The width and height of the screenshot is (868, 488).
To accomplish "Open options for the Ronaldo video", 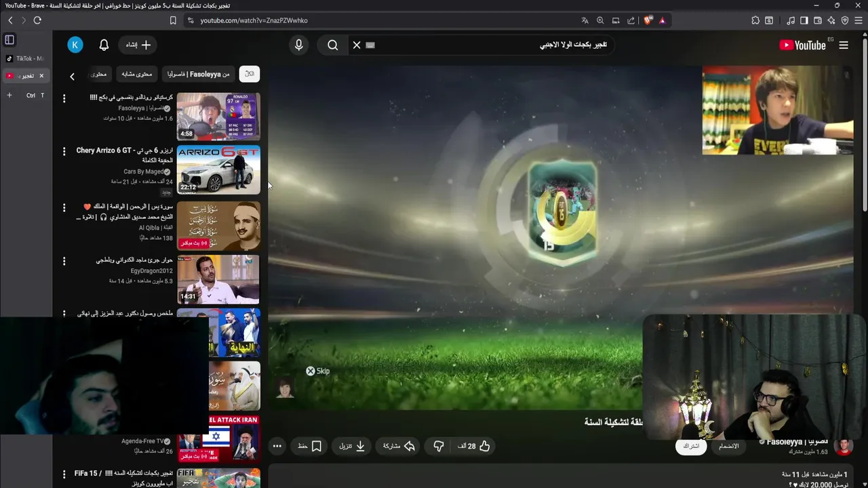I will point(64,99).
